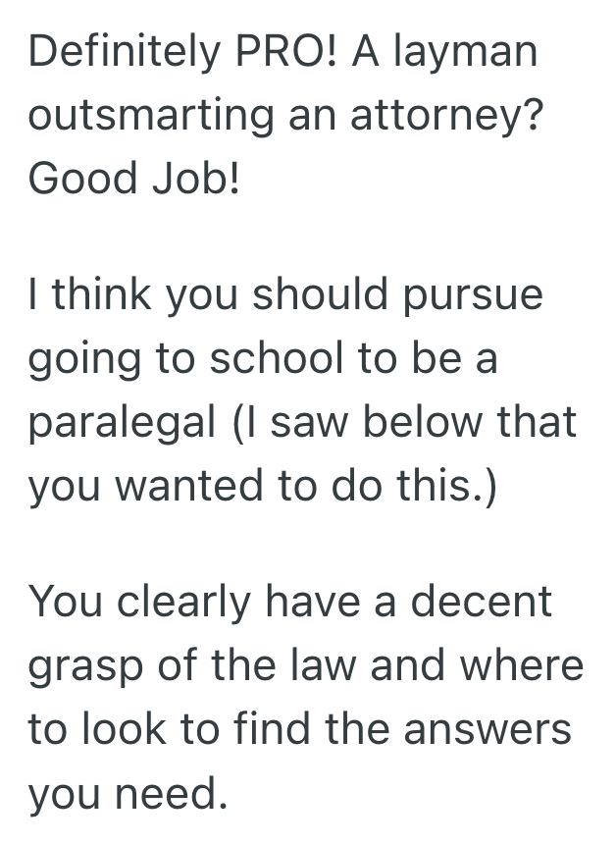Viewport: 616px width, 844px height.
Task: Click the "Good Job!" line
Action: (134, 179)
